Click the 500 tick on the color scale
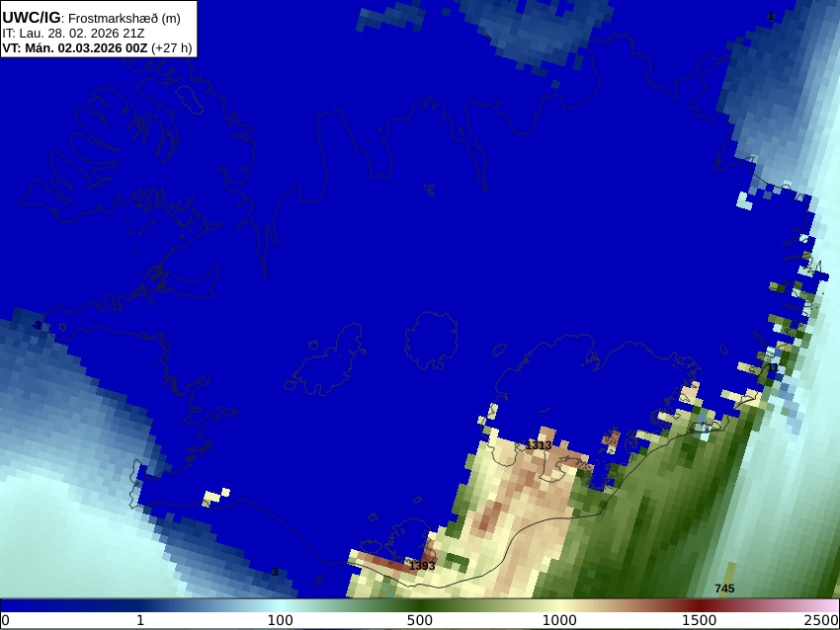 point(420,620)
